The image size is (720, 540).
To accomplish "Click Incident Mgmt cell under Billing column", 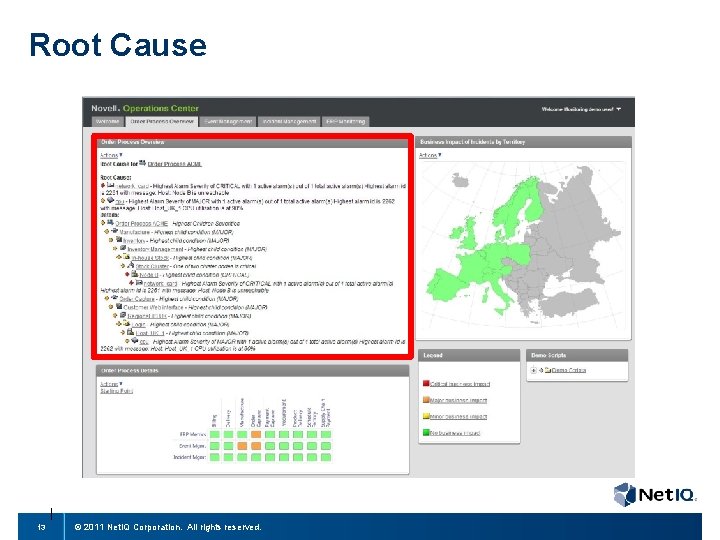I will (x=214, y=457).
